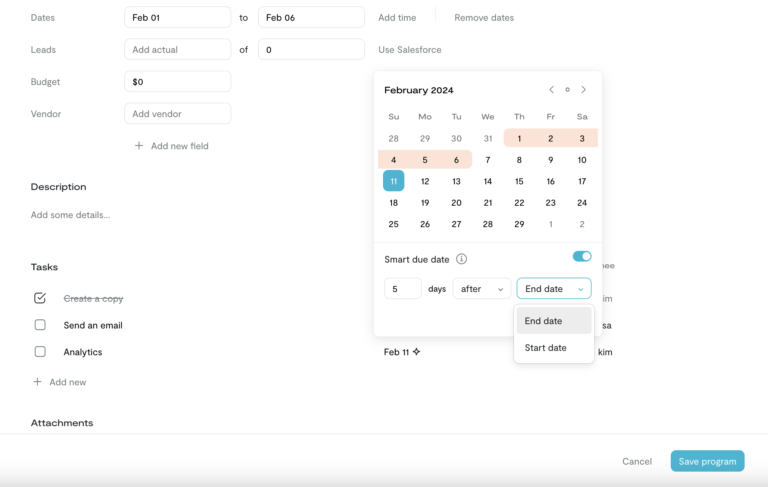Go to next month in calendar
The width and height of the screenshot is (768, 487).
coord(584,90)
